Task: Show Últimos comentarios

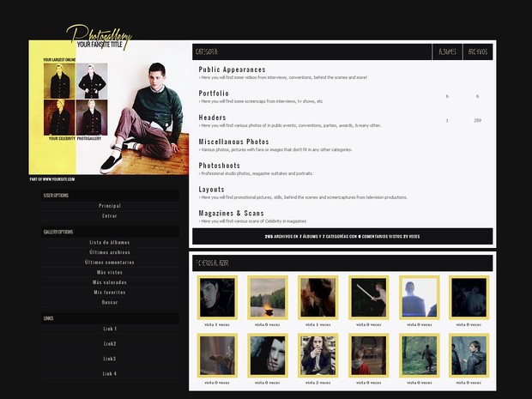Action: pos(110,263)
